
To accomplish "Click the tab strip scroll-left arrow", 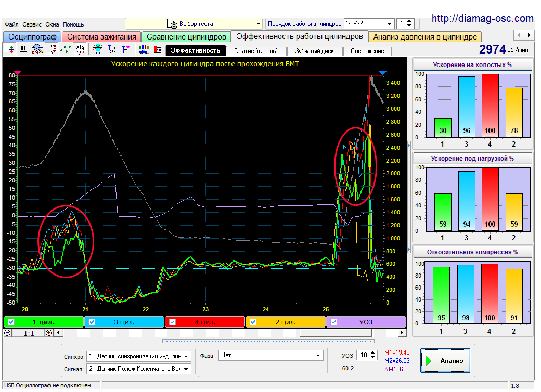I will pos(519,35).
